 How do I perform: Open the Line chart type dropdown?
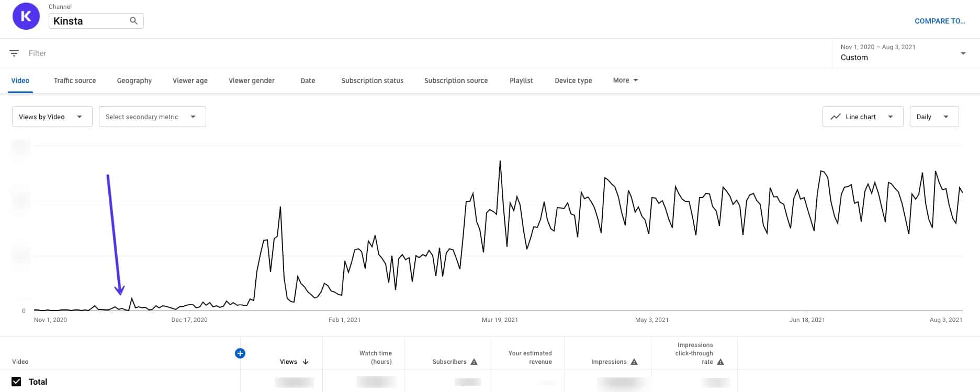(x=862, y=117)
